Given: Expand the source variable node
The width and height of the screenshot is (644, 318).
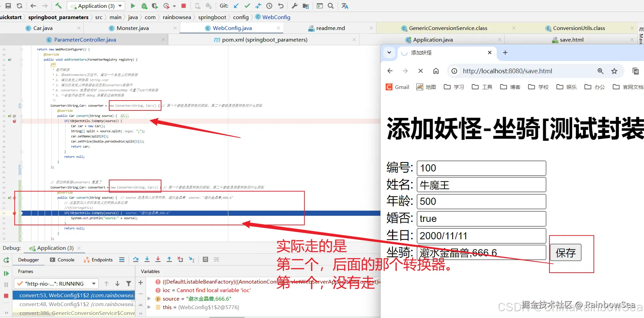Looking at the screenshot, I should (x=149, y=299).
